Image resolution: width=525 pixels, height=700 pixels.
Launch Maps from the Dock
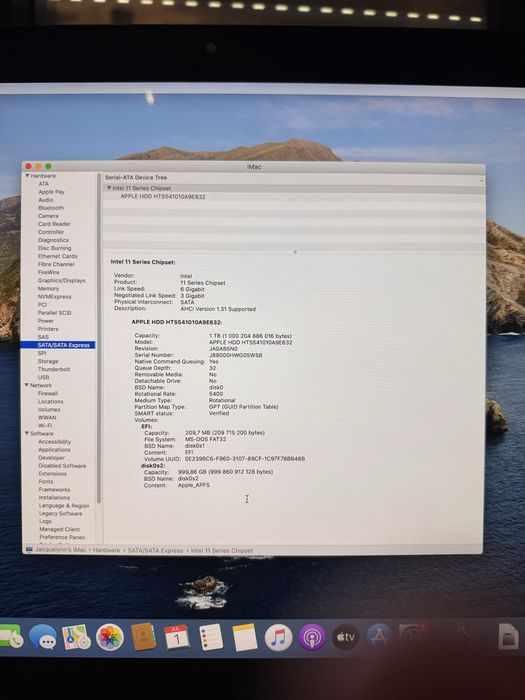point(76,637)
